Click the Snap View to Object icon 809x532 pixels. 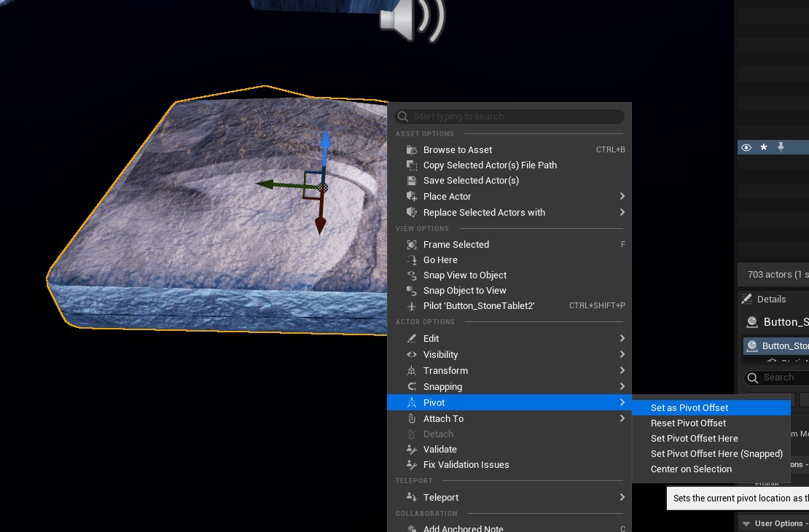411,275
